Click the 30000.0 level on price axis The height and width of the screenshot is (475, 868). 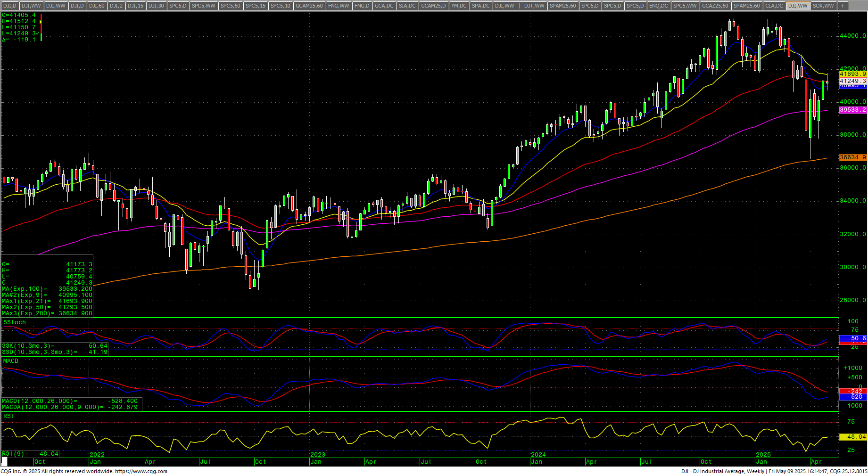coord(853,267)
